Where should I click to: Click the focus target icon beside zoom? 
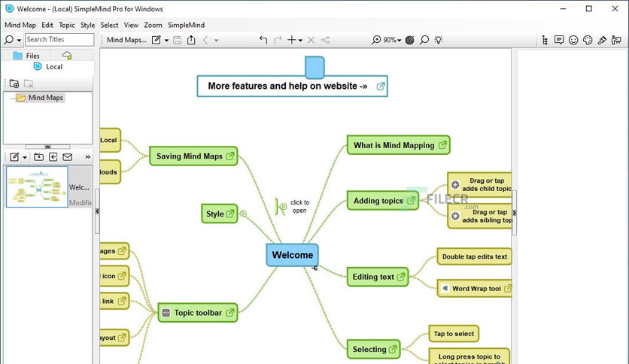pos(409,40)
